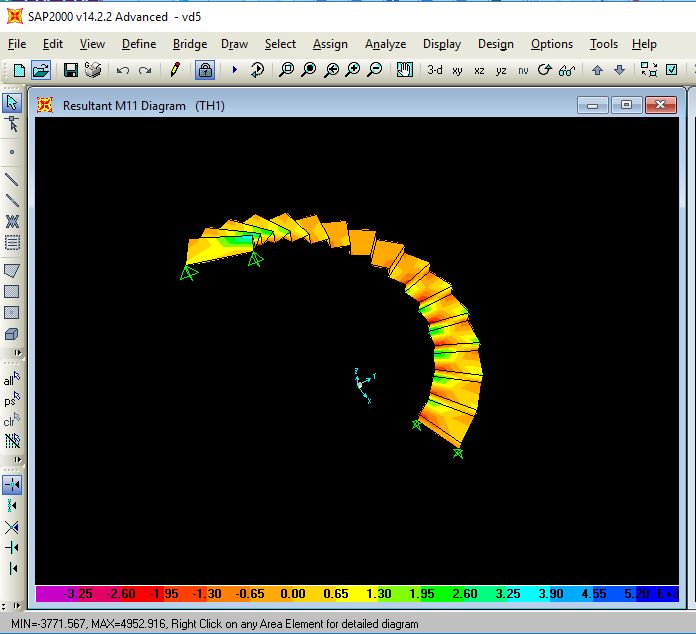Click the 4.55 blue legend color

(593, 594)
